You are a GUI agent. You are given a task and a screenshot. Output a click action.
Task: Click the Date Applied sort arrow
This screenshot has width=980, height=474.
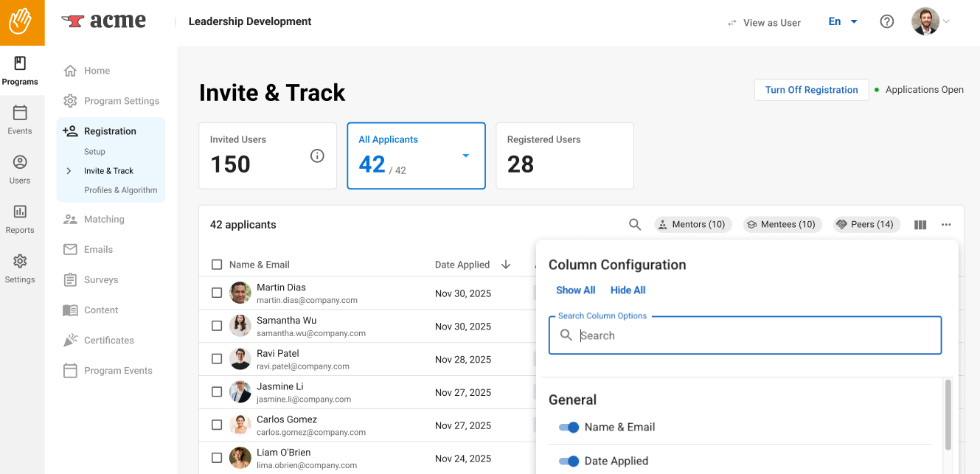[x=506, y=265]
